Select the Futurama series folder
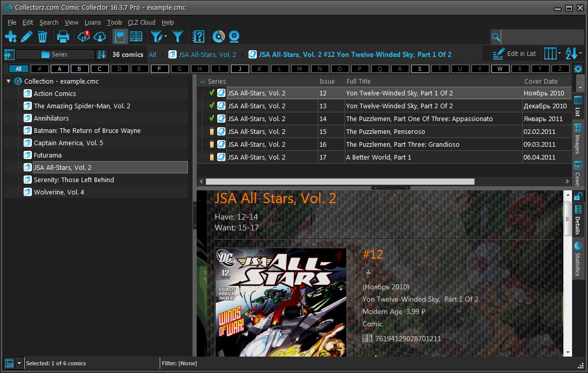588x373 pixels. point(48,155)
